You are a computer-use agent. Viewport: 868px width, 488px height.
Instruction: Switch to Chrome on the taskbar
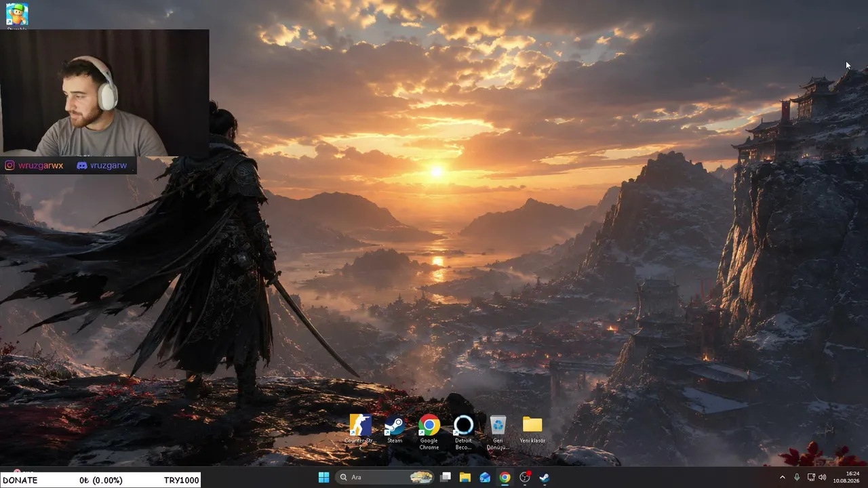pyautogui.click(x=505, y=477)
